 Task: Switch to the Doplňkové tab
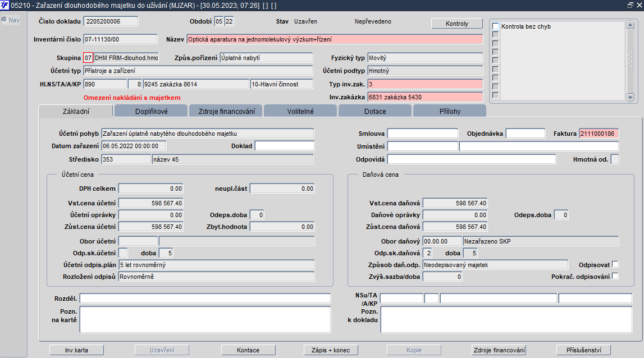pyautogui.click(x=151, y=111)
